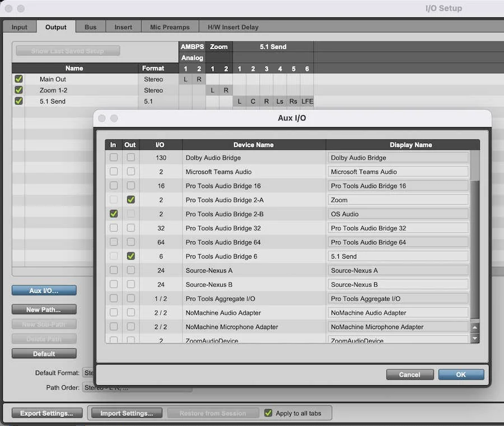Uncheck In on the OS Audio row

[x=113, y=213]
